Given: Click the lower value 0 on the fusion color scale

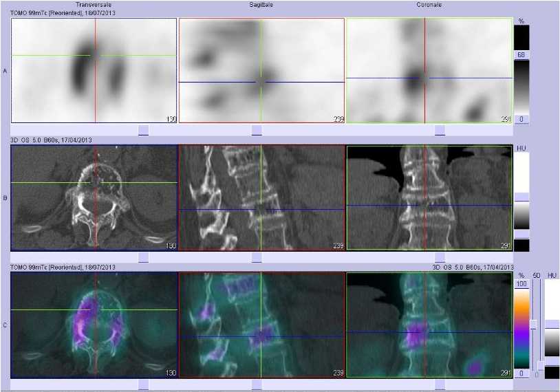Looking at the screenshot, I should tap(521, 373).
